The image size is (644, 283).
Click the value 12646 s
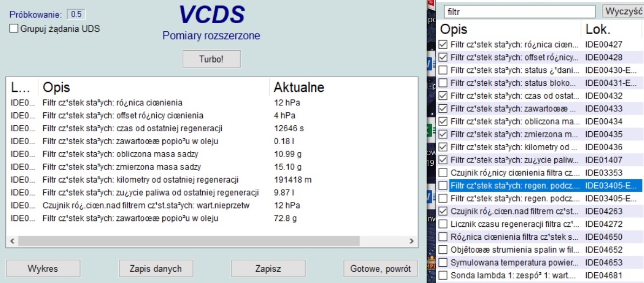289,129
